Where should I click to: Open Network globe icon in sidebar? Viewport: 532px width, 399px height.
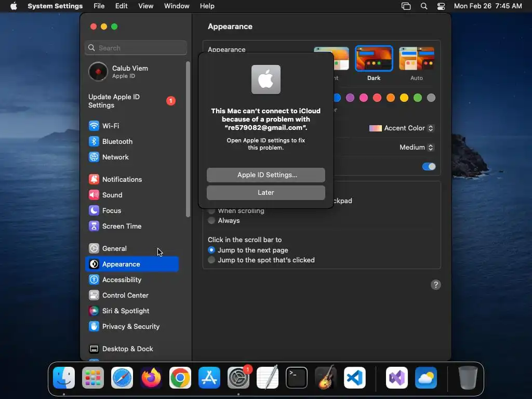click(x=94, y=157)
